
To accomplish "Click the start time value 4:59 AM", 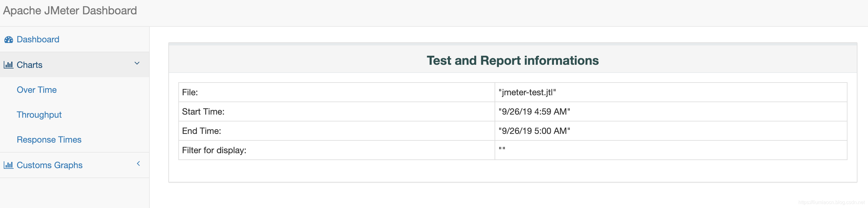I will click(534, 112).
